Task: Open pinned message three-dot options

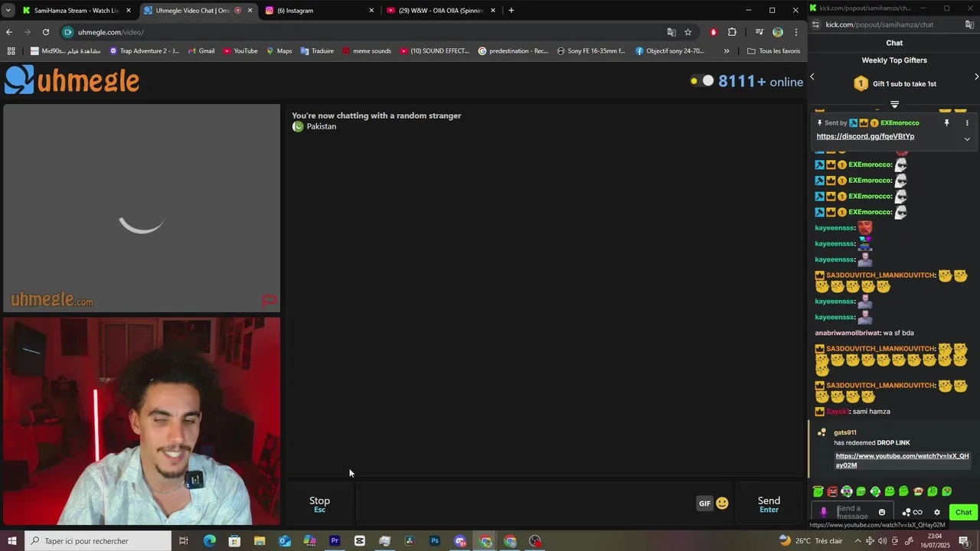Action: [967, 123]
